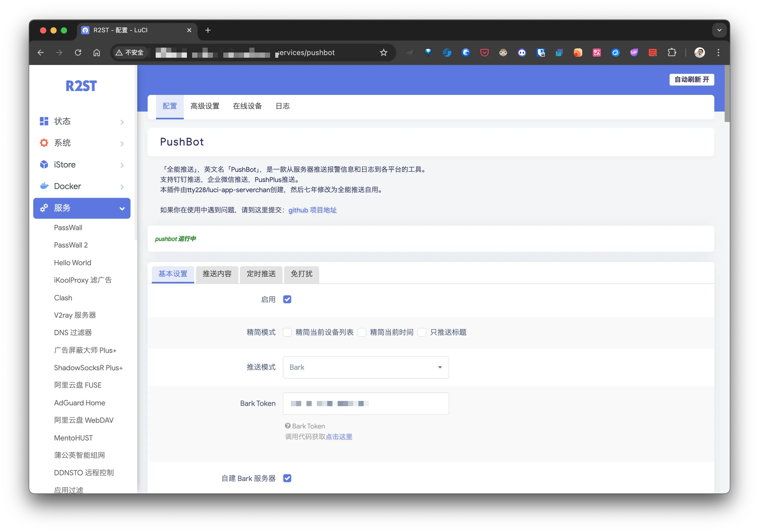Open the 免打扰 tab

pyautogui.click(x=301, y=274)
